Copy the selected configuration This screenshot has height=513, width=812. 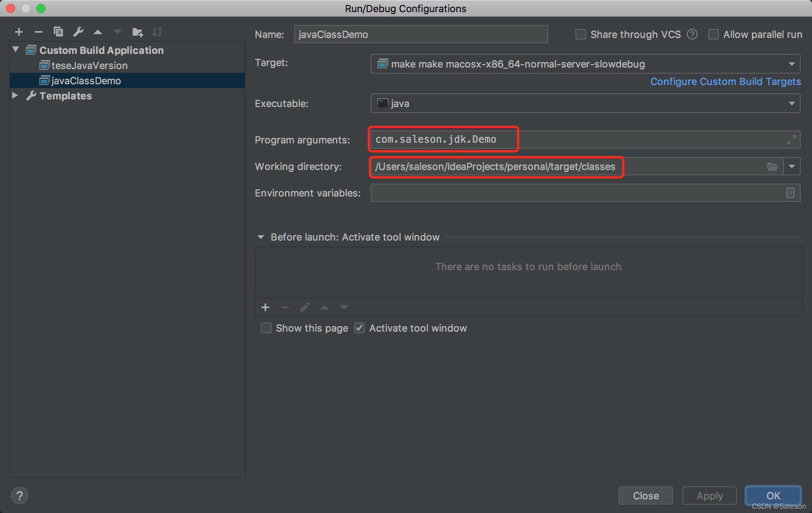(x=58, y=32)
